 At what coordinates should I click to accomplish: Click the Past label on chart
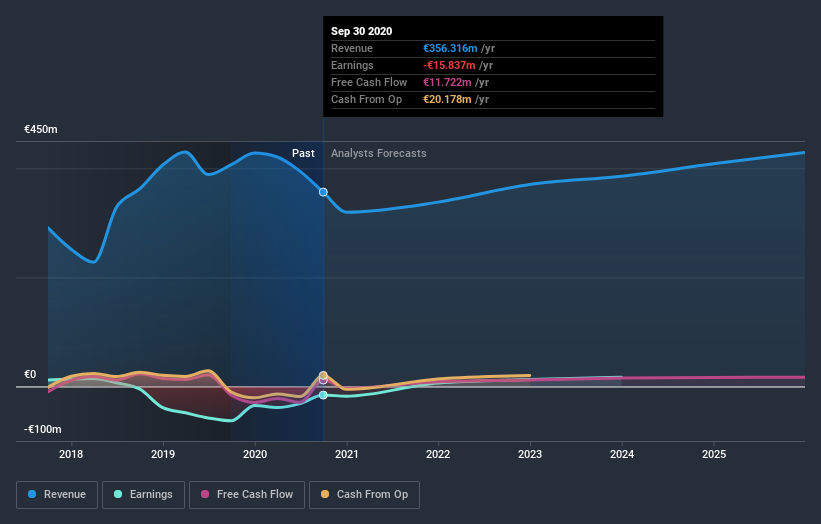click(303, 153)
